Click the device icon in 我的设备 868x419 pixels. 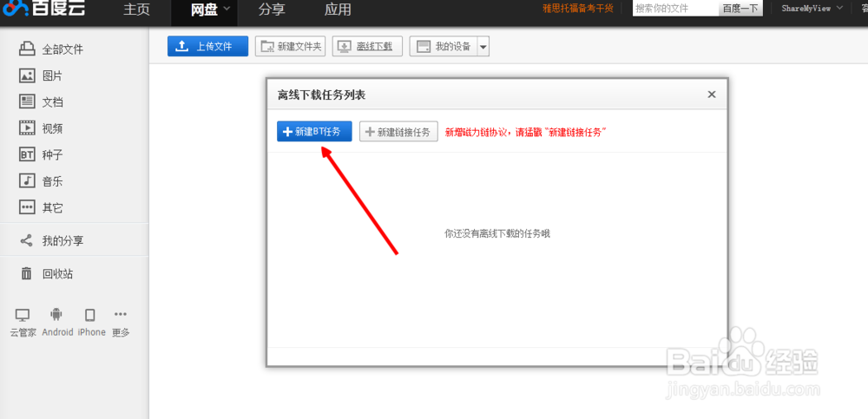(x=424, y=47)
